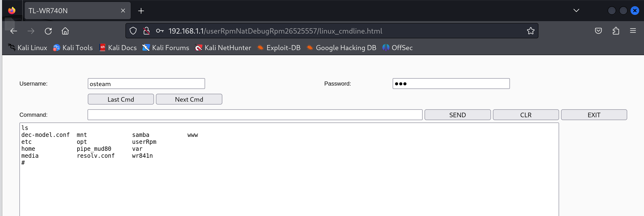Close the TL-WR740N tab
The image size is (644, 216).
pos(123,11)
